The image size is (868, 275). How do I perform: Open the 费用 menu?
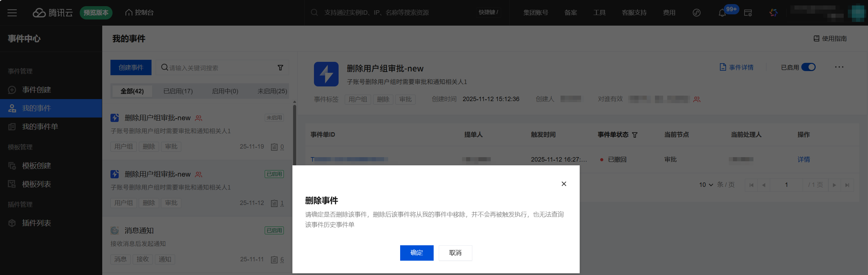point(669,13)
